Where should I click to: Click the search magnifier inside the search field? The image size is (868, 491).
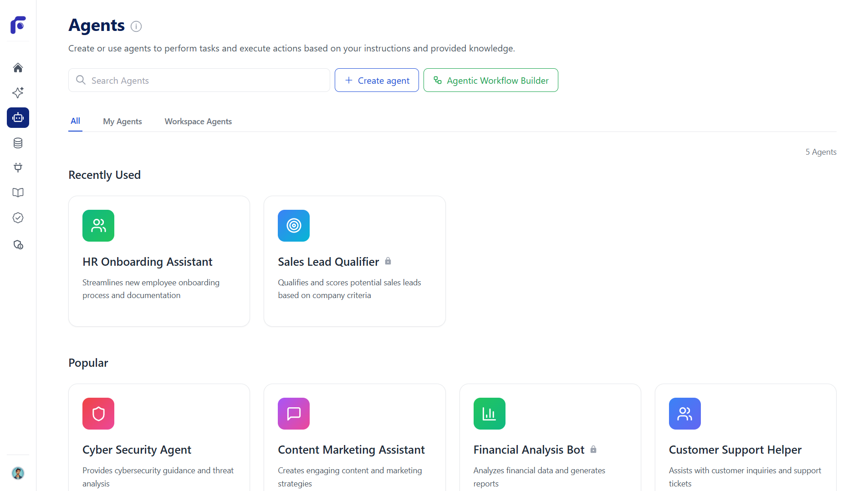click(81, 80)
